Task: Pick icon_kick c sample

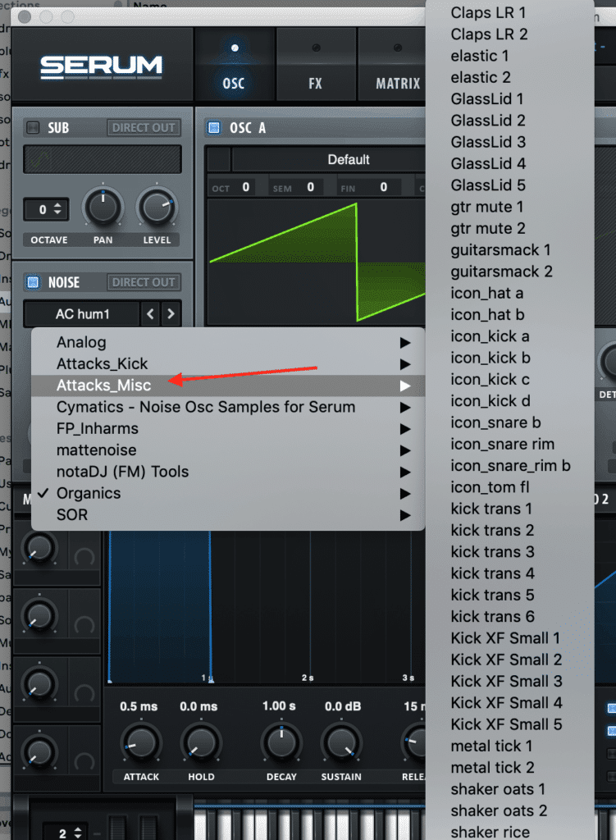Action: coord(509,379)
